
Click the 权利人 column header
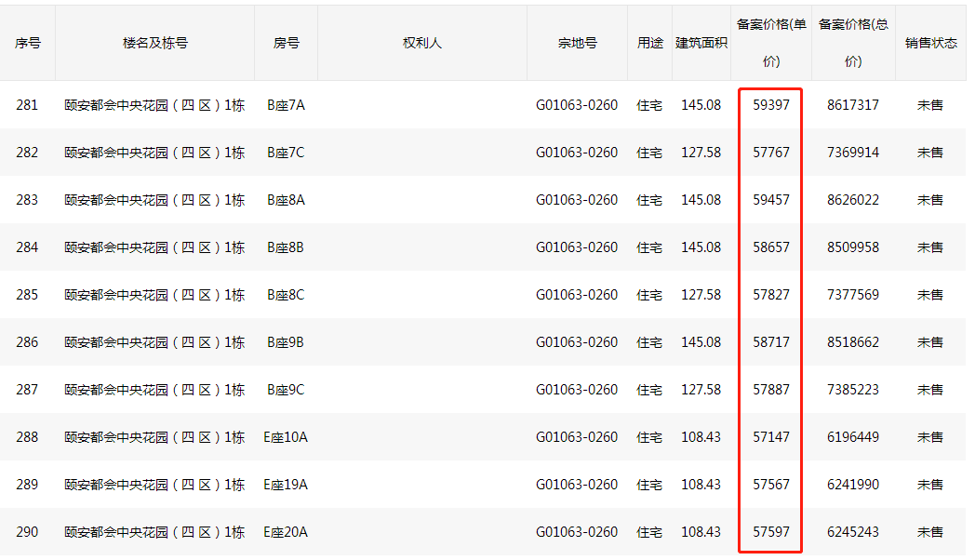pos(422,43)
